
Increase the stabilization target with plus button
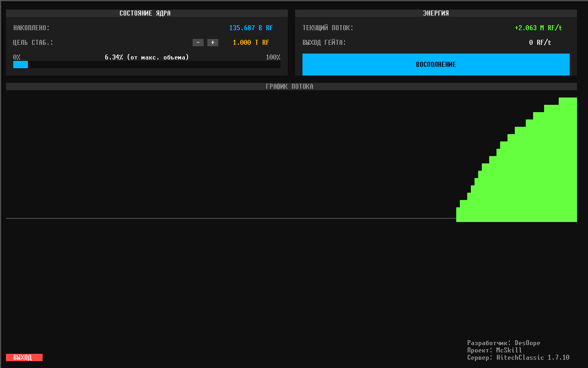coord(213,43)
